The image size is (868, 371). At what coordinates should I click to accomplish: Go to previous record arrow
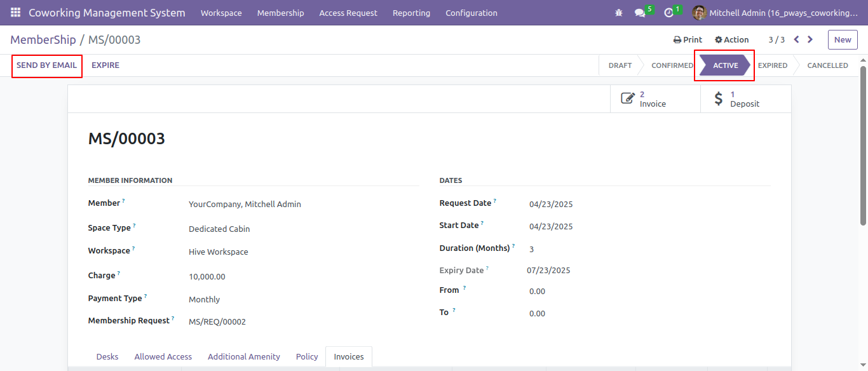[x=796, y=39]
